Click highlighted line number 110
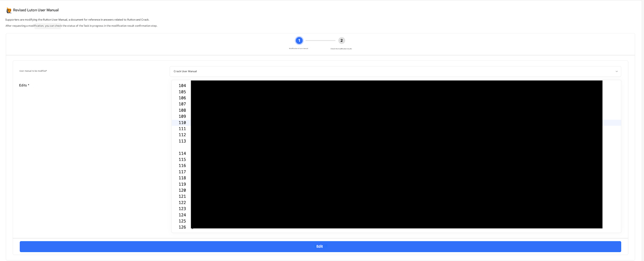 (x=182, y=123)
